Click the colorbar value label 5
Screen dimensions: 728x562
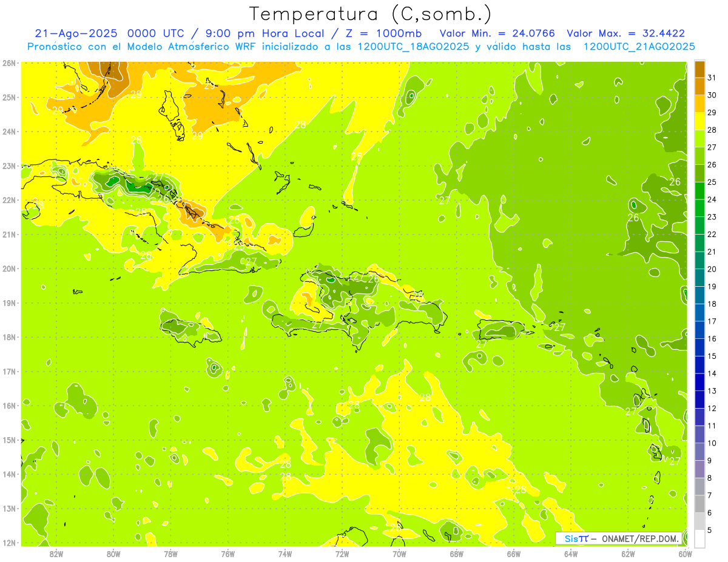(710, 530)
